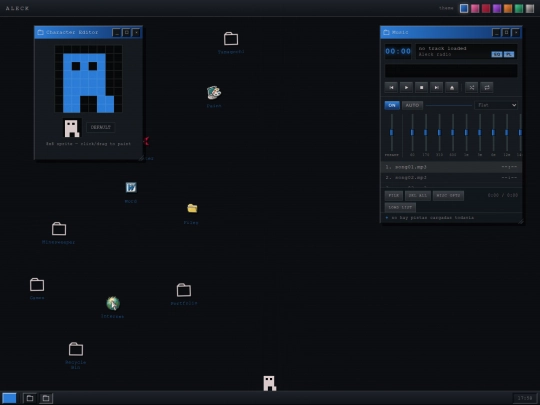Click the taskbar clock
Screen dimensions: 540x405
(x=525, y=398)
